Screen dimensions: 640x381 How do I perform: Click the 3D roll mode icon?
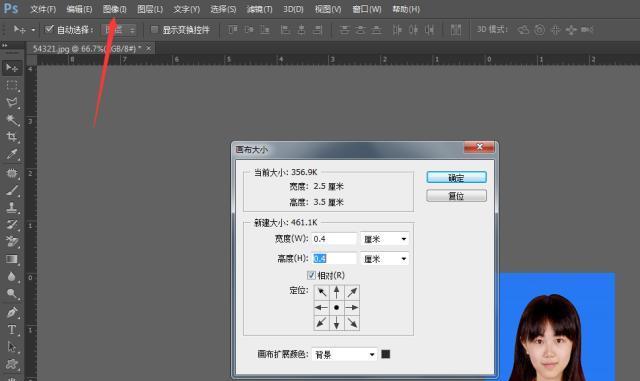(540, 30)
